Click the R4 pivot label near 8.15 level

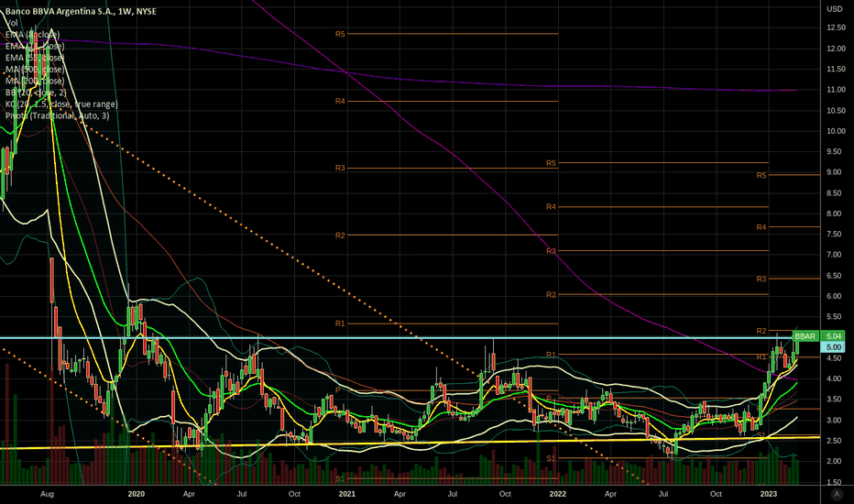click(552, 206)
